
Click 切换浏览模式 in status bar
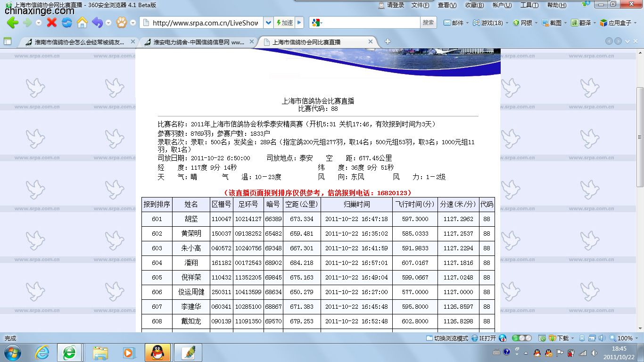(x=447, y=338)
